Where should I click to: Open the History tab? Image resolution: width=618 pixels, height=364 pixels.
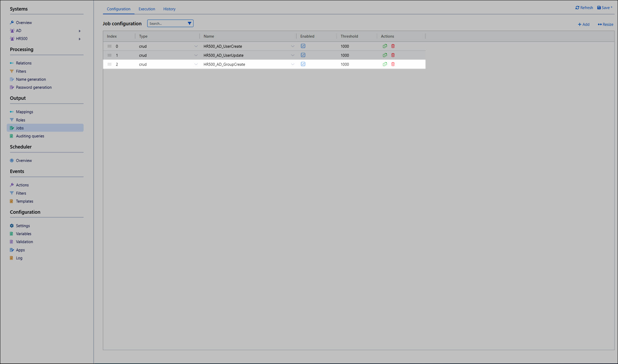[169, 9]
